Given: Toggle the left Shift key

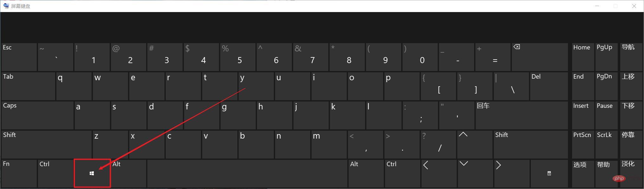Looking at the screenshot, I should (46, 144).
